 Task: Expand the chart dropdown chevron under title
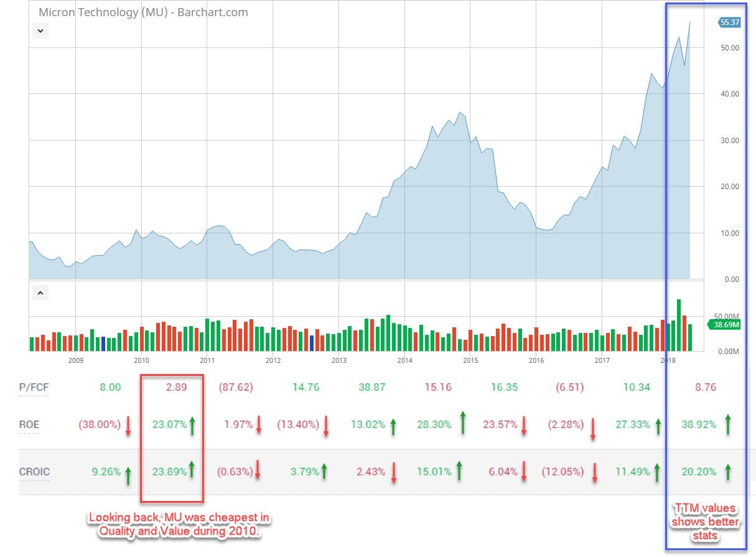[x=40, y=30]
